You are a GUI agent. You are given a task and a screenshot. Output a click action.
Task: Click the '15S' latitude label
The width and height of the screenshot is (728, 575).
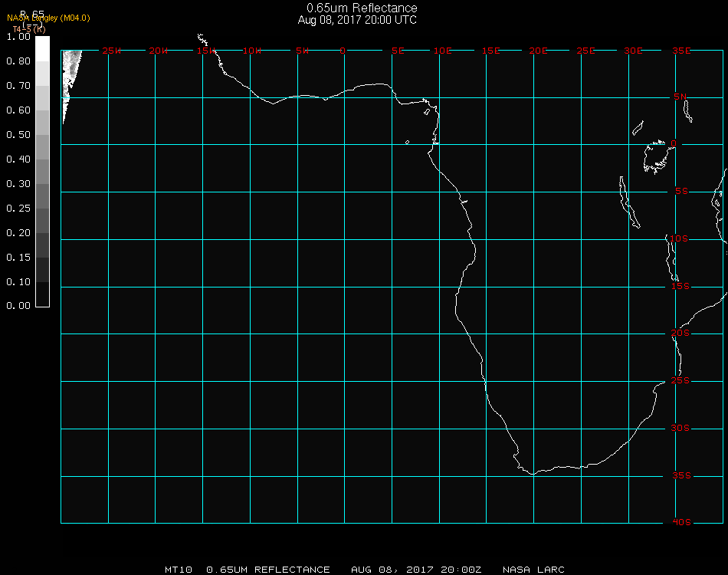[680, 286]
